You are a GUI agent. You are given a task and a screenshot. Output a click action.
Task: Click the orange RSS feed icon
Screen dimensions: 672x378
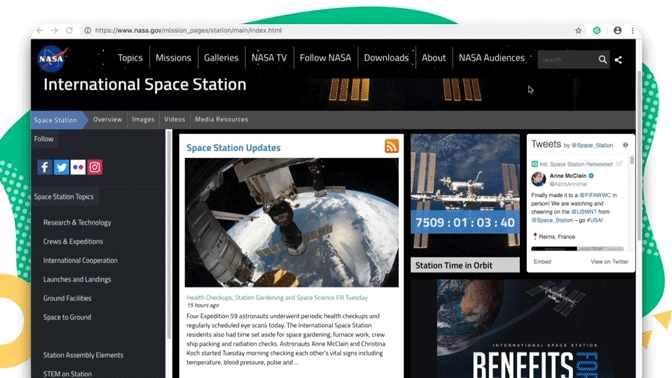[391, 146]
